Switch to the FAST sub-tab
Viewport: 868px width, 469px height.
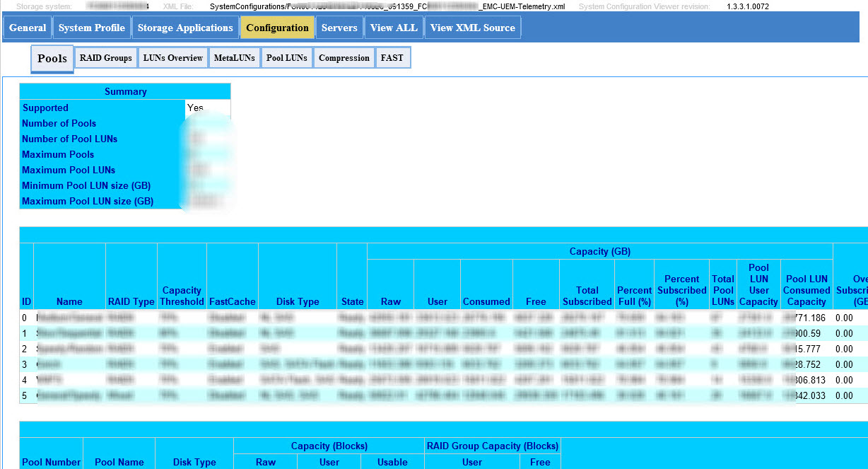click(x=392, y=58)
